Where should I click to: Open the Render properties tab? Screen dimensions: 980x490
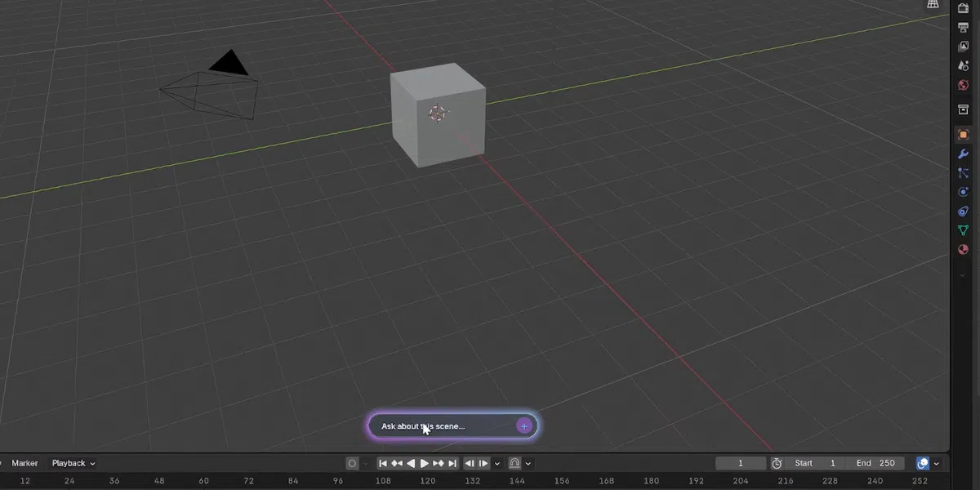pos(963,7)
